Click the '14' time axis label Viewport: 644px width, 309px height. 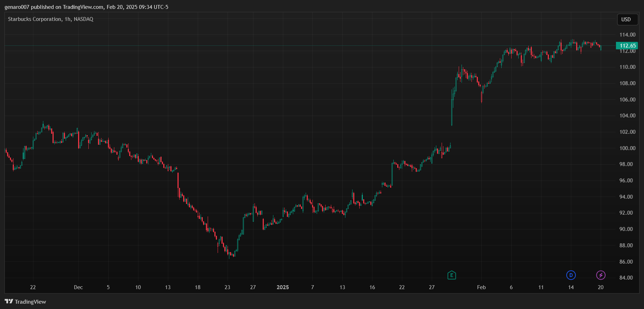point(571,287)
